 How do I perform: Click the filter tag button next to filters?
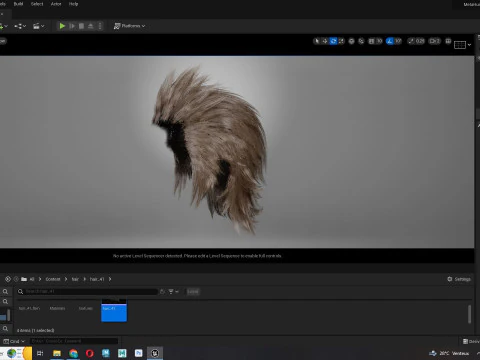click(193, 292)
